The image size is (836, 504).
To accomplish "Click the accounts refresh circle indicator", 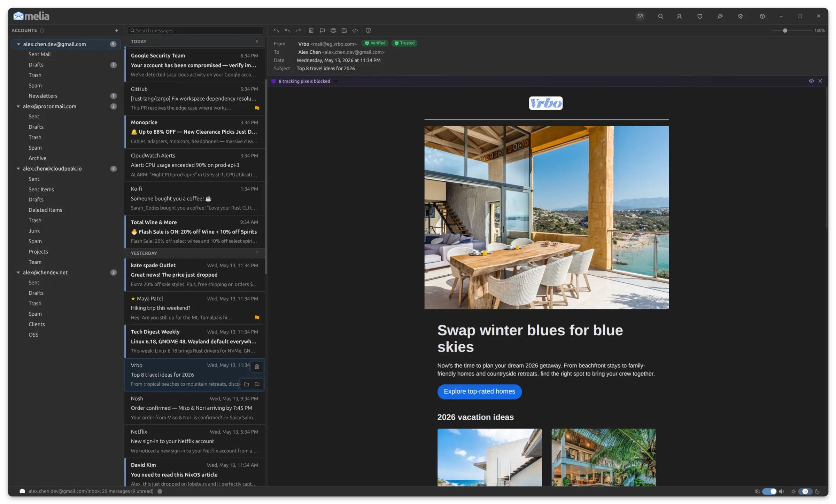I will [42, 31].
